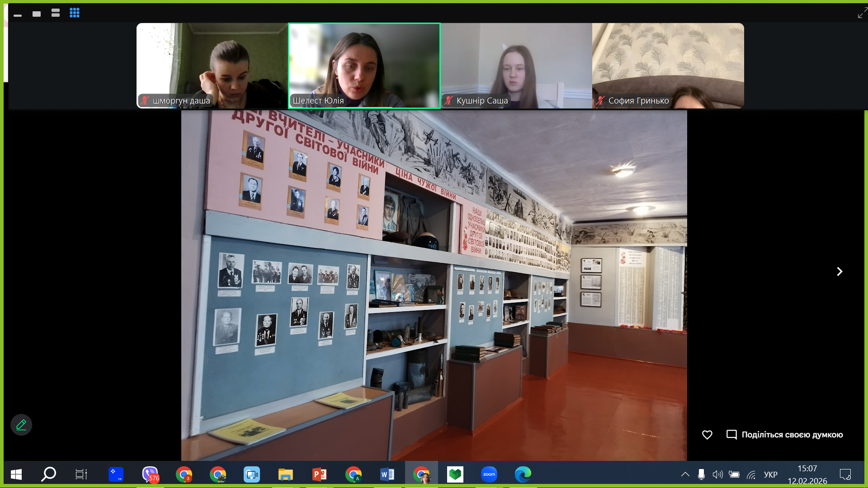The width and height of the screenshot is (868, 488).
Task: Go to next photo with right arrow
Action: [840, 272]
